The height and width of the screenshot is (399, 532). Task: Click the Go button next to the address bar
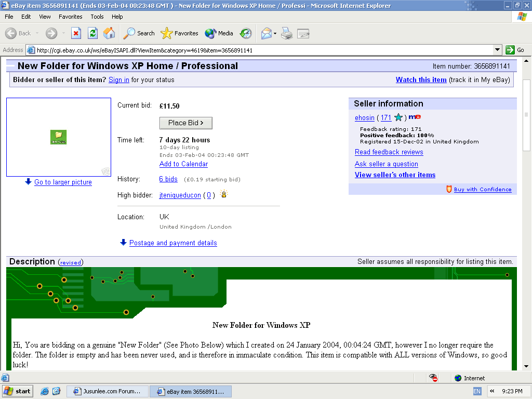(x=515, y=50)
